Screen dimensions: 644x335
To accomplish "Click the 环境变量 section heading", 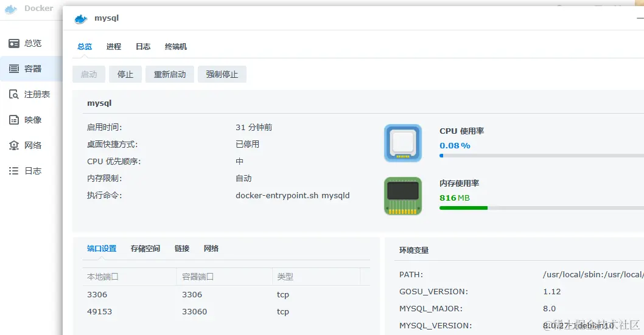I will (x=413, y=250).
